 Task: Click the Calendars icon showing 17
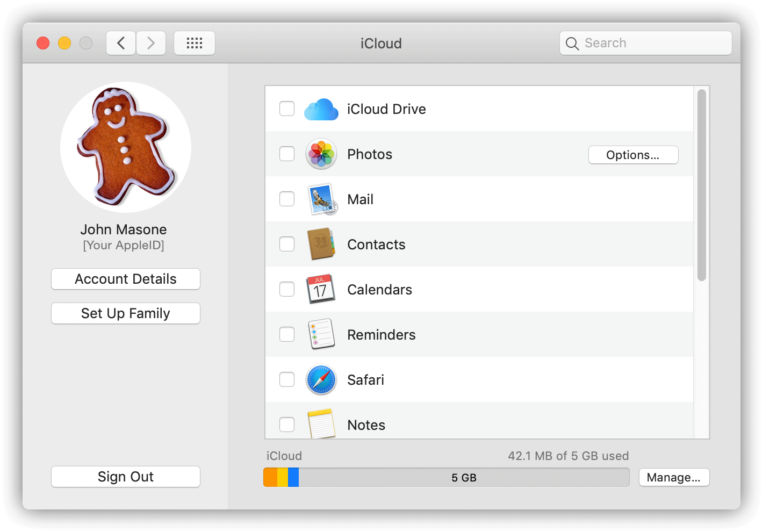point(321,289)
